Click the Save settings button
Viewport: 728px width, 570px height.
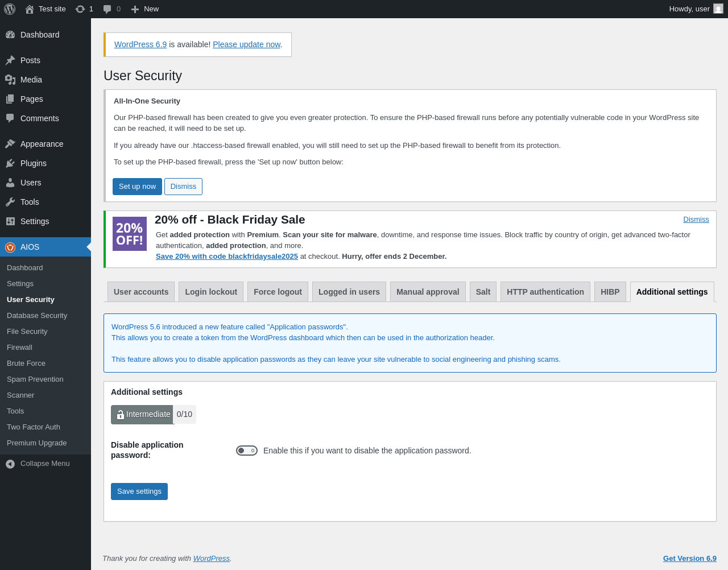(139, 491)
